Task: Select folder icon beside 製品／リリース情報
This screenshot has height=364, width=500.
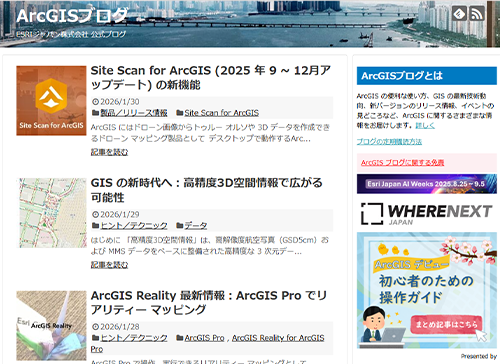Action: pyautogui.click(x=96, y=113)
